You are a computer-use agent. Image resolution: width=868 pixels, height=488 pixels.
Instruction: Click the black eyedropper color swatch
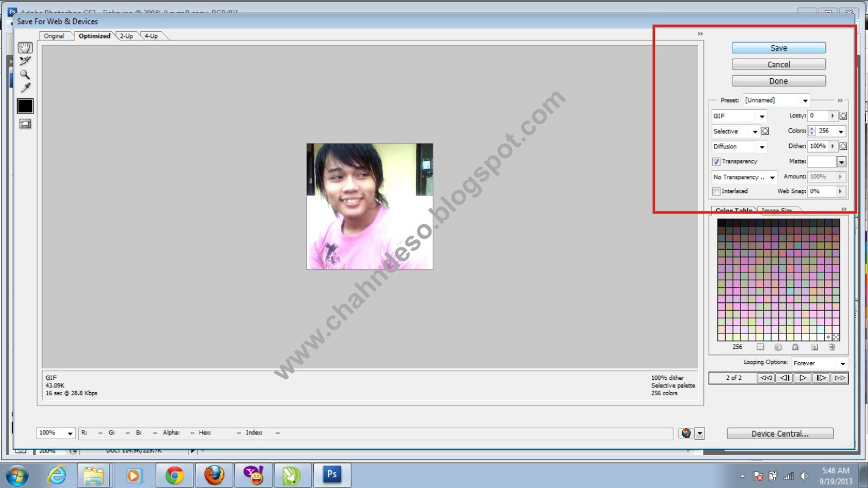(25, 106)
